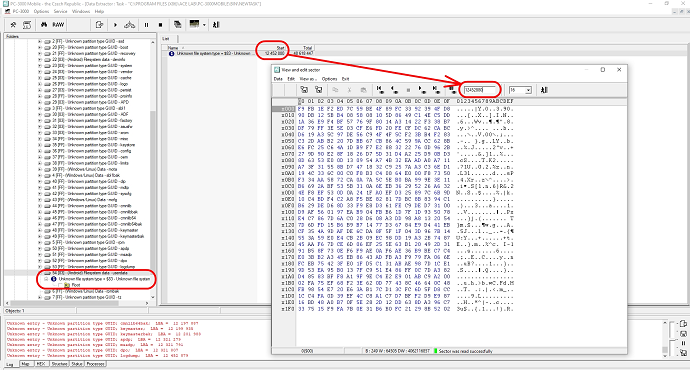Jump to last sector icon

click(436, 90)
